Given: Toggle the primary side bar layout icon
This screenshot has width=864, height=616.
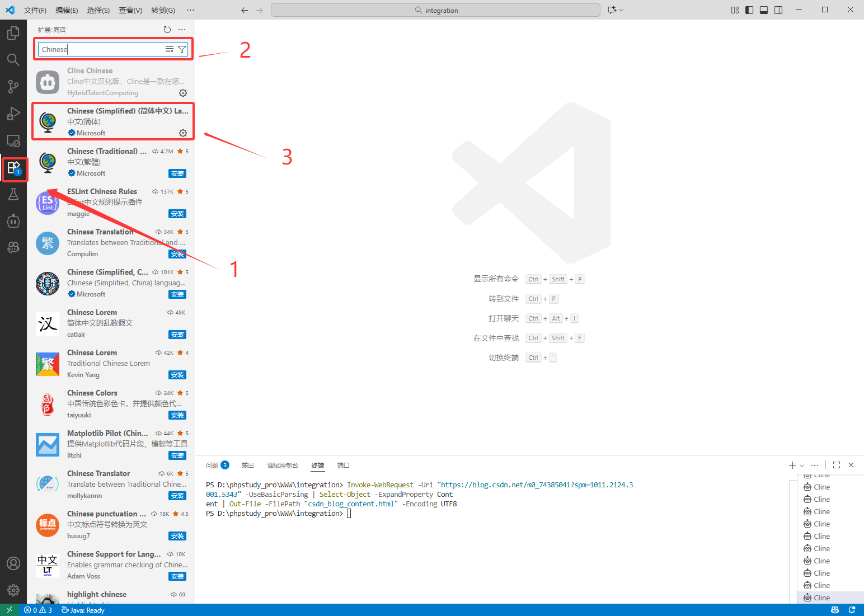Looking at the screenshot, I should (749, 10).
